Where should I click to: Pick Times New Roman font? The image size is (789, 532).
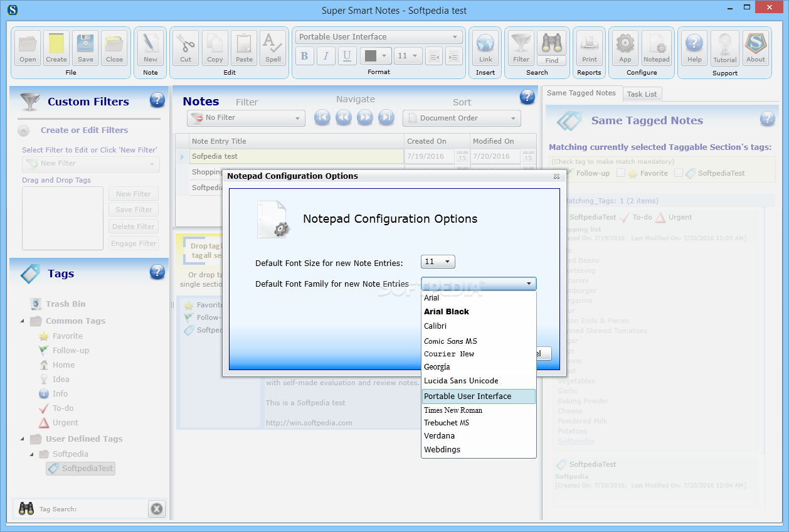click(479, 410)
